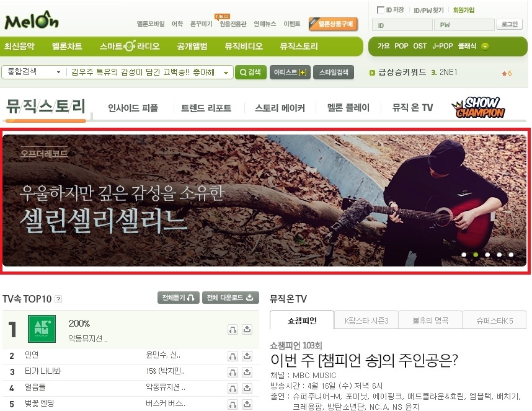Open the 스토리 메이커 section
This screenshot has height=411, width=532.
point(280,108)
